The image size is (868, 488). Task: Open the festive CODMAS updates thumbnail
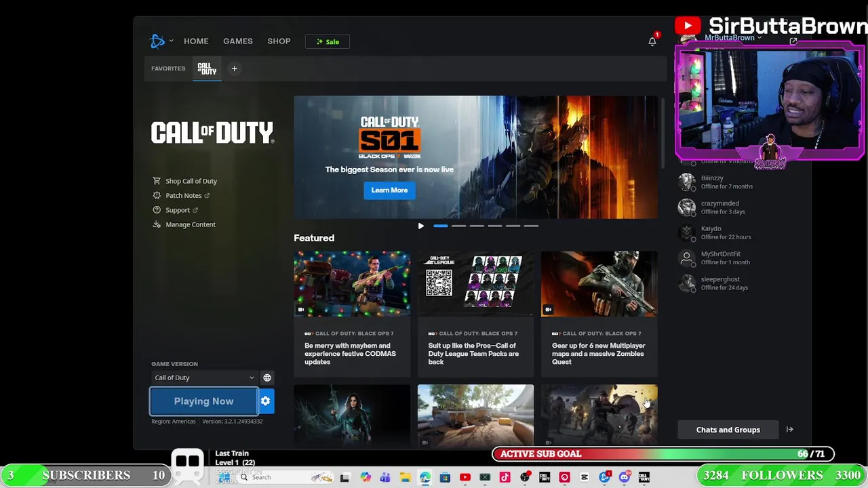pos(352,283)
